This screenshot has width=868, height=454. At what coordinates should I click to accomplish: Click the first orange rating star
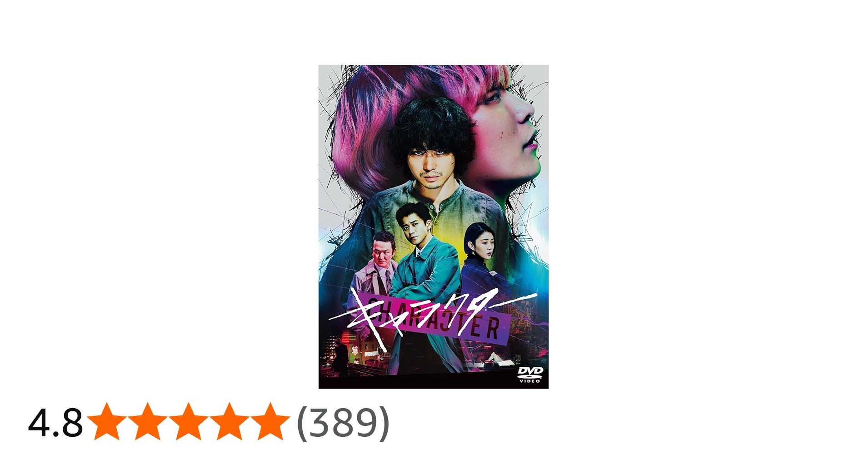[107, 421]
